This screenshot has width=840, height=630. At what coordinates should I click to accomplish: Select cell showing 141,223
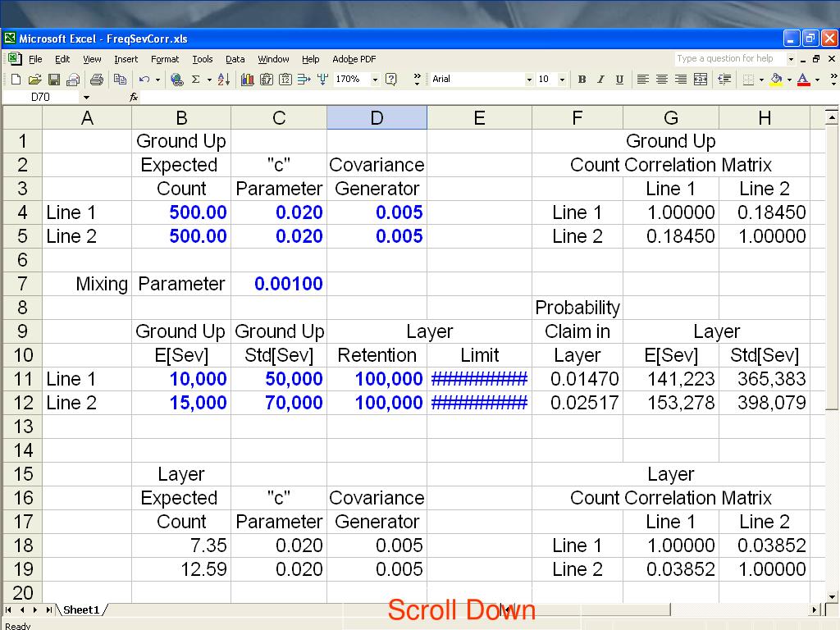[671, 379]
